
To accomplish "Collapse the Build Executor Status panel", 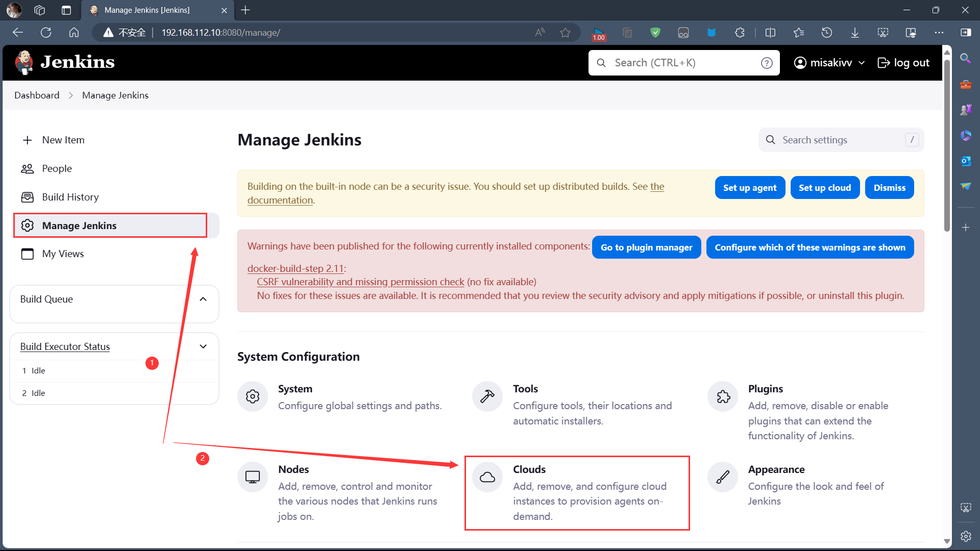I will coord(203,346).
